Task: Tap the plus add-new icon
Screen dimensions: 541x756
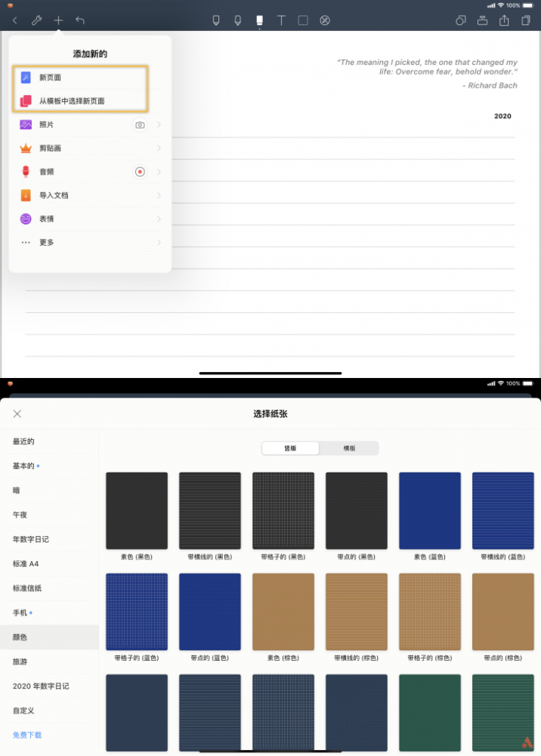Action: (58, 20)
